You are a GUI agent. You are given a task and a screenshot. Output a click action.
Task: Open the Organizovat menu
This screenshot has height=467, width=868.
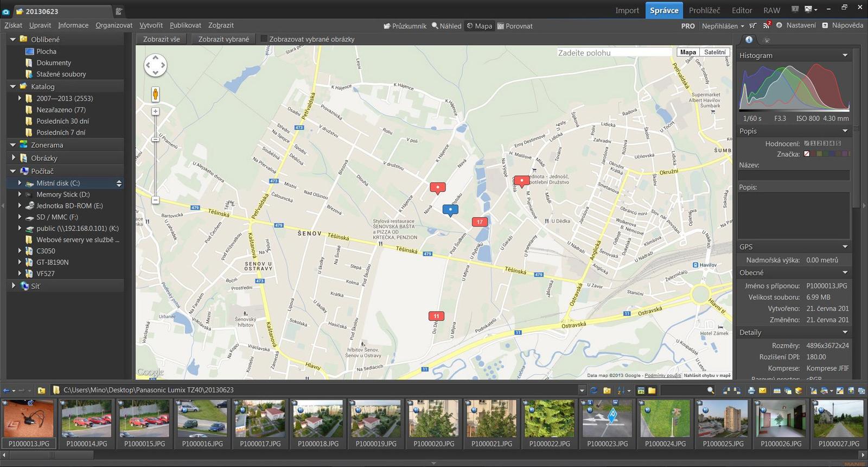tap(114, 25)
